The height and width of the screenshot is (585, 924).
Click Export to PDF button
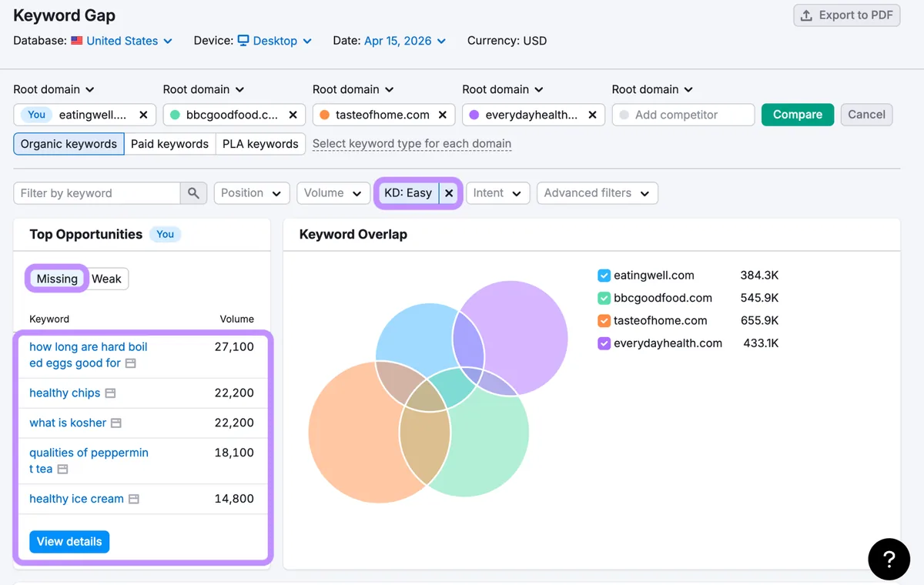click(847, 15)
